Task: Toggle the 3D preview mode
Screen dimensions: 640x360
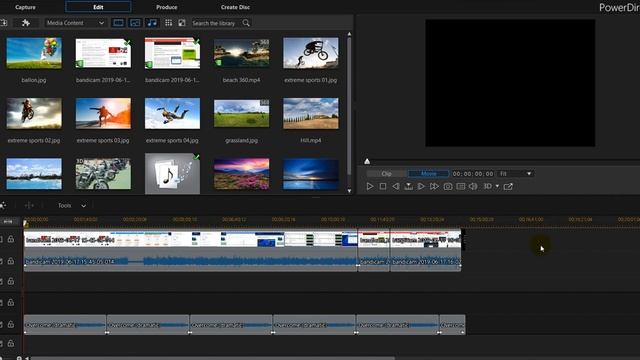Action: pos(487,186)
